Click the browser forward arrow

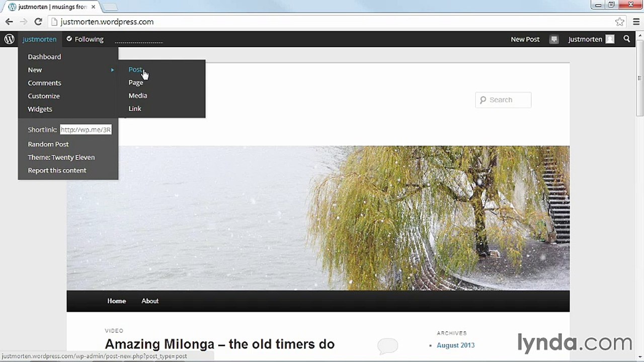[24, 22]
